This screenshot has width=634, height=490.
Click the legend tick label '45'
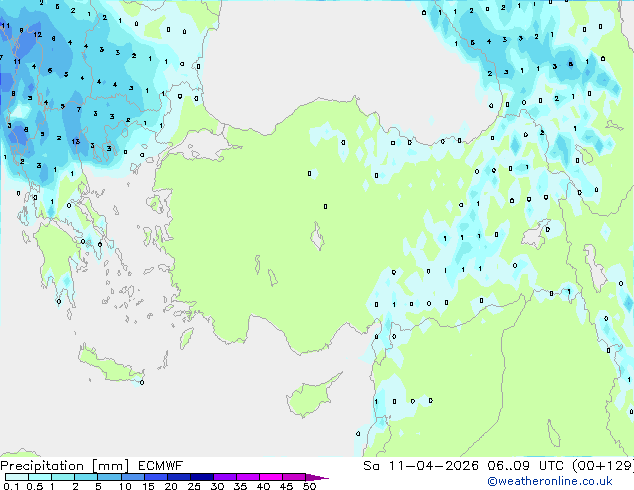pyautogui.click(x=286, y=486)
